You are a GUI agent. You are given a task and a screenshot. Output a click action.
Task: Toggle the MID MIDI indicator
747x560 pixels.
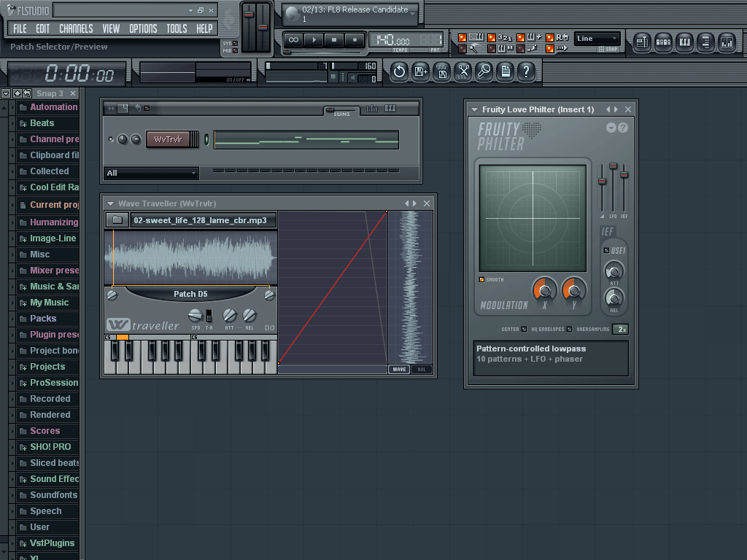235,50
